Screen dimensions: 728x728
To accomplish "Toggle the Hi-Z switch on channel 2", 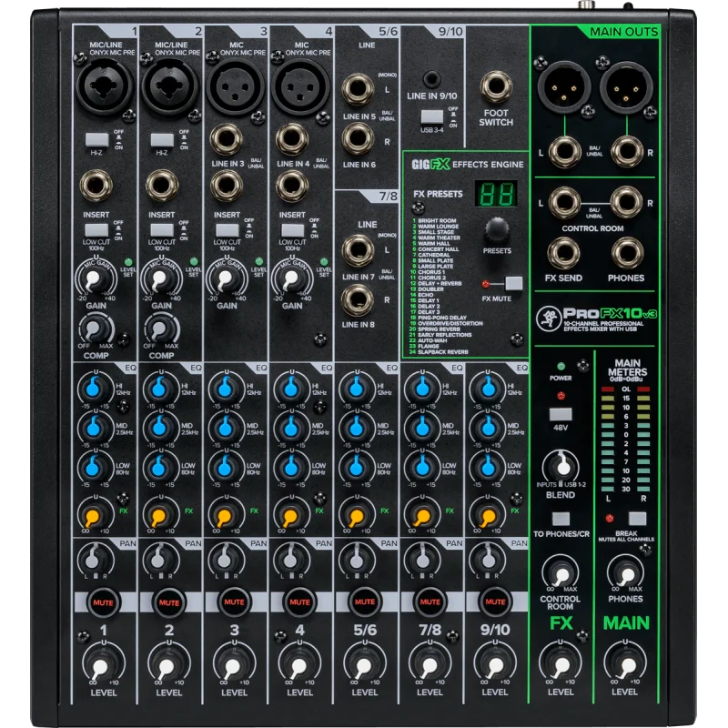I will tap(162, 140).
